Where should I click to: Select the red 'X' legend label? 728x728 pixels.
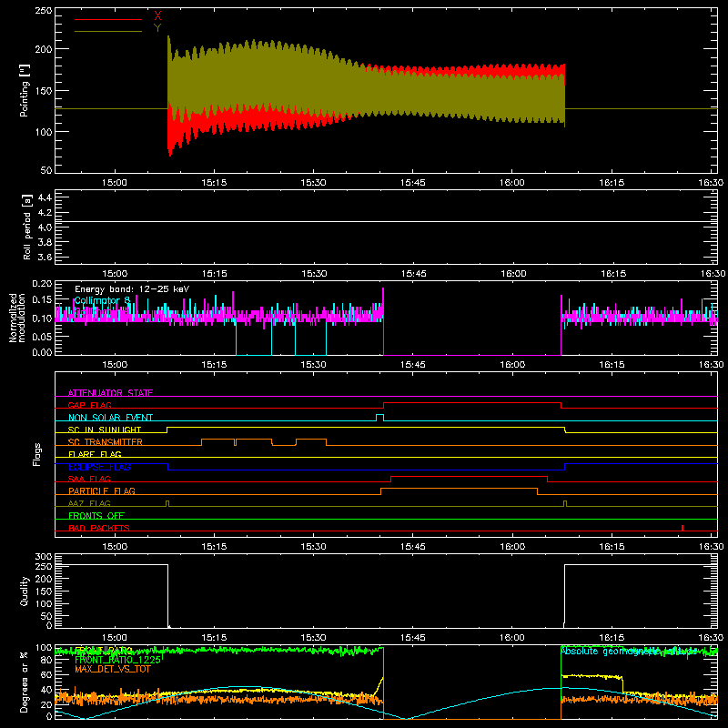point(157,16)
